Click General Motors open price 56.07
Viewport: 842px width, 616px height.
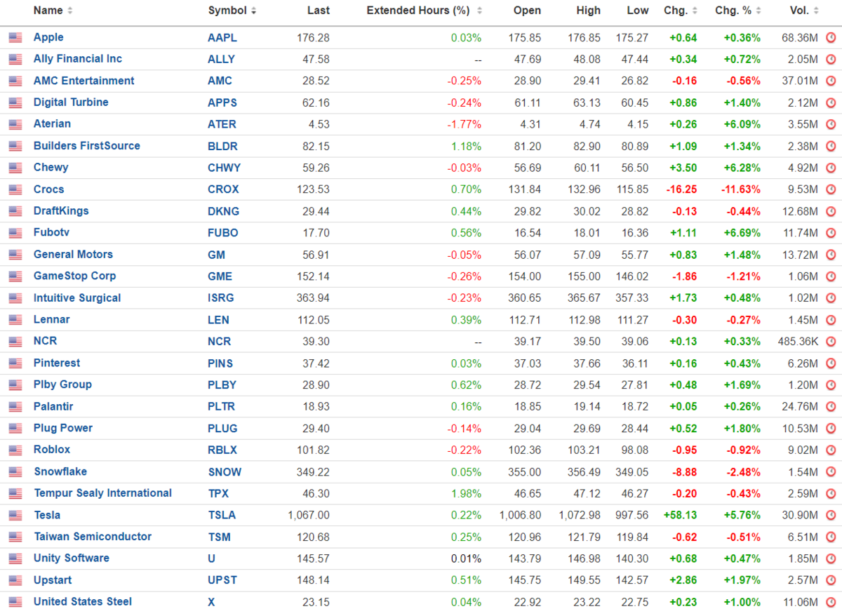(527, 255)
